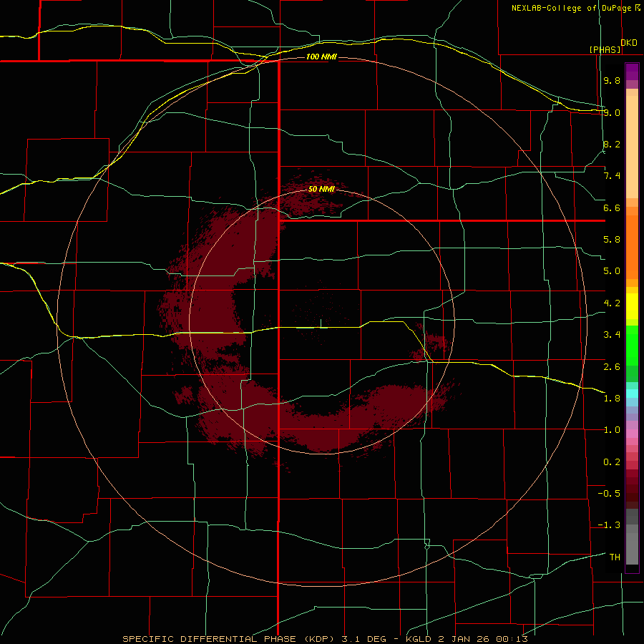Screen dimensions: 644x644
Task: Click the 0.2 scale value
Action: pos(612,462)
